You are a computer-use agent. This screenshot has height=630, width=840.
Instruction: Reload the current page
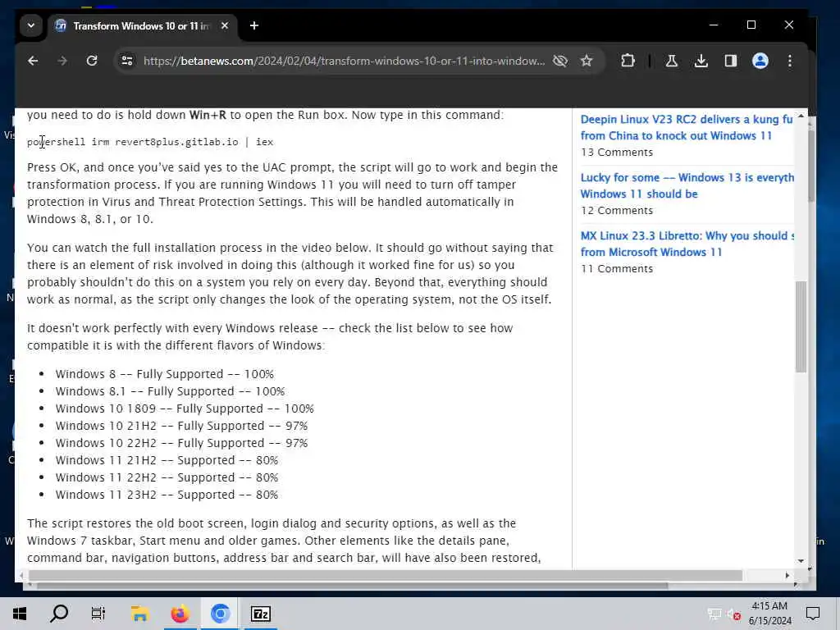tap(92, 61)
